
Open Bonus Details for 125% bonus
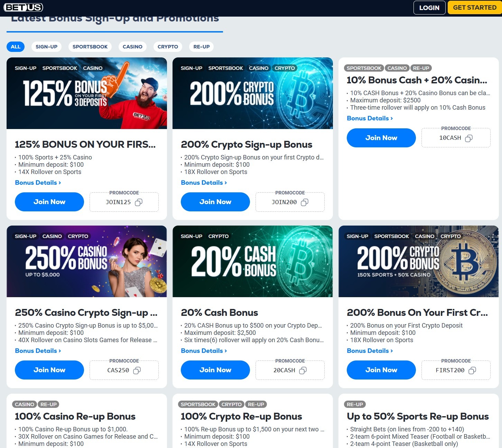[38, 183]
